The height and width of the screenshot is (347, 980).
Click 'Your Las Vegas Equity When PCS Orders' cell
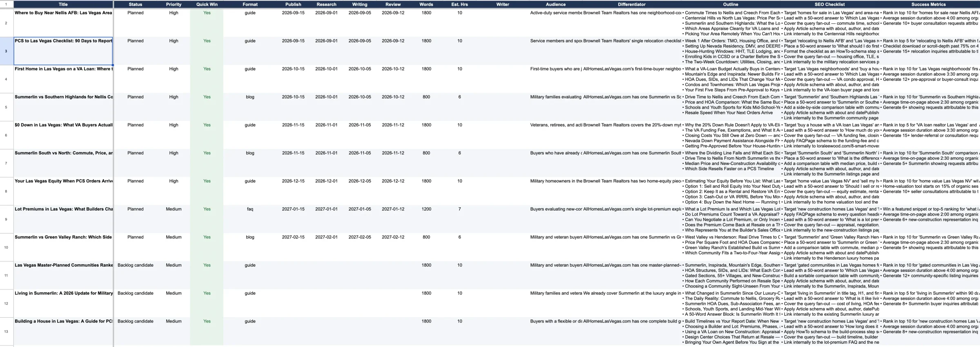point(63,191)
